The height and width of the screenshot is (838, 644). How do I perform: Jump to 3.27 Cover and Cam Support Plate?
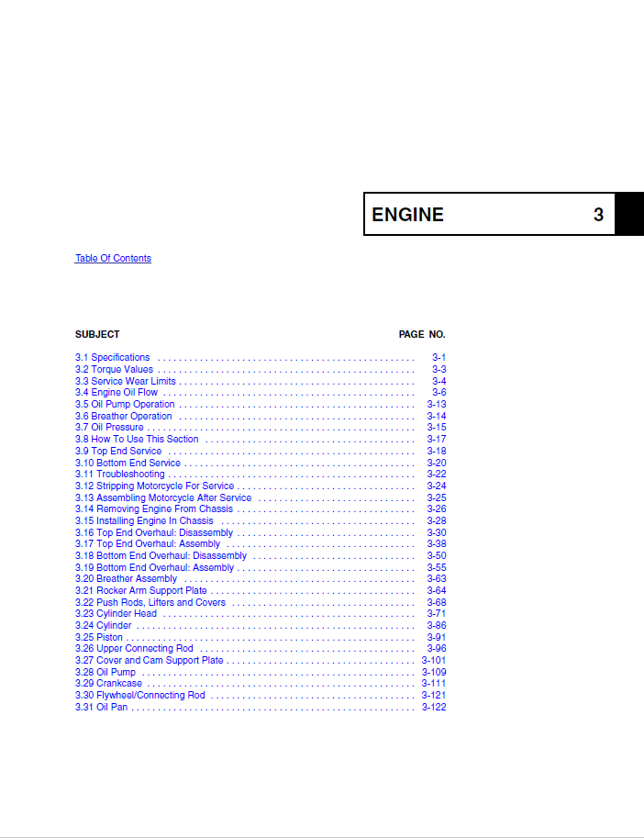click(x=149, y=661)
